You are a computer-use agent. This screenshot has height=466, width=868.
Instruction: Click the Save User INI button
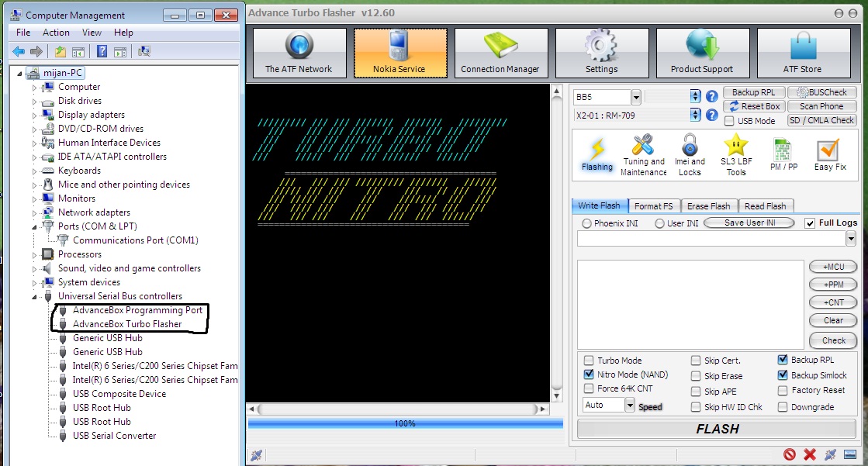[749, 223]
